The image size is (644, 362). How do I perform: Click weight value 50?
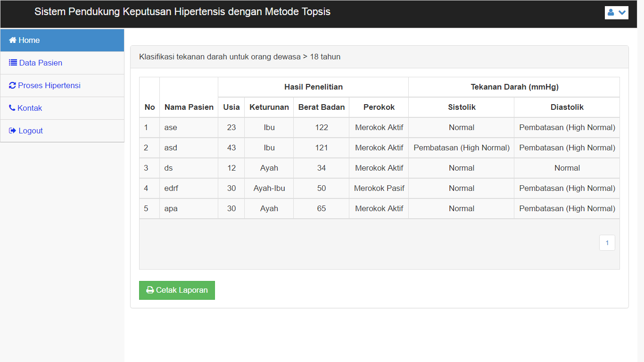click(x=322, y=188)
